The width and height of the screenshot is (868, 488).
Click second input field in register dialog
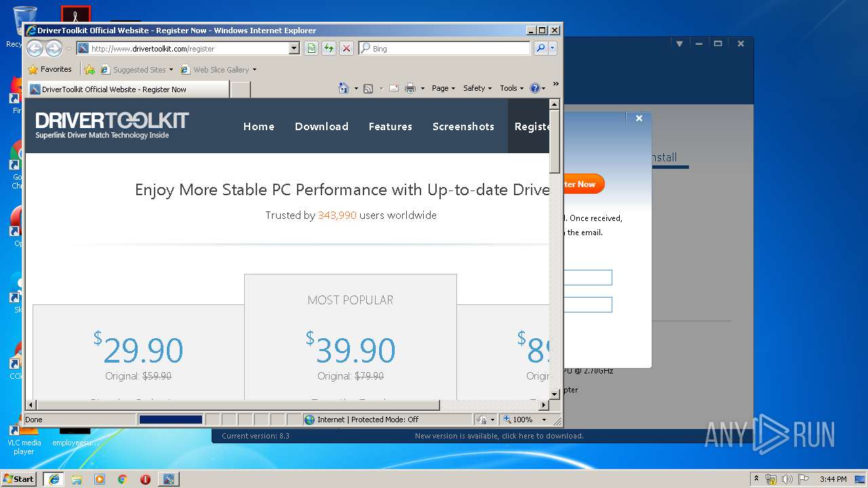pyautogui.click(x=587, y=304)
